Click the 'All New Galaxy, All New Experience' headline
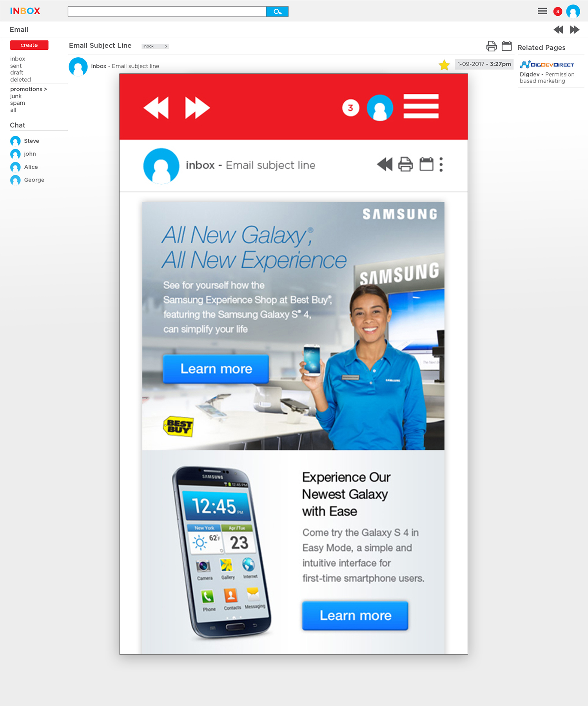The height and width of the screenshot is (706, 588). [x=254, y=248]
